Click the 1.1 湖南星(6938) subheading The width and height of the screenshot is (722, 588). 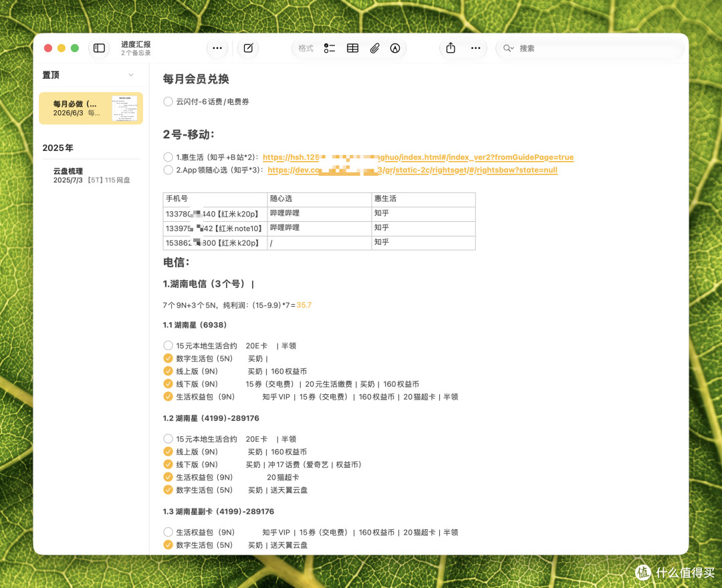pyautogui.click(x=195, y=325)
